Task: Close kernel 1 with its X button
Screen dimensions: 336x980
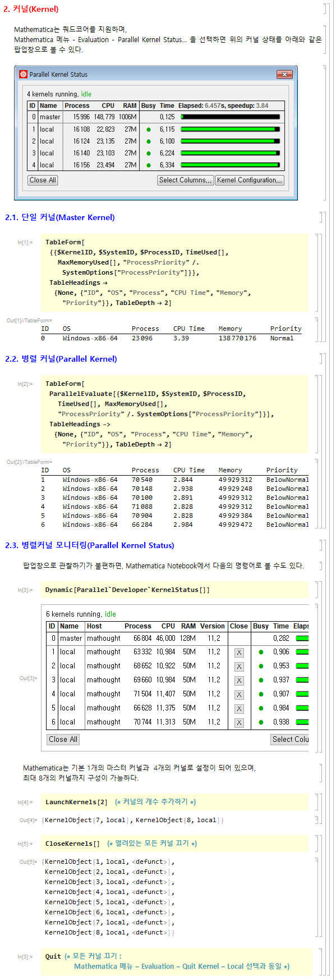Action: [x=239, y=653]
